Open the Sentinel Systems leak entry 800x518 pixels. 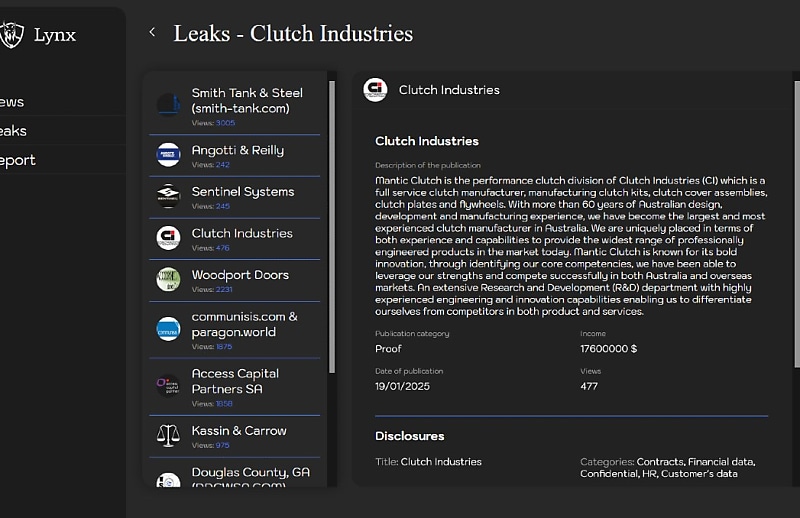(x=235, y=198)
